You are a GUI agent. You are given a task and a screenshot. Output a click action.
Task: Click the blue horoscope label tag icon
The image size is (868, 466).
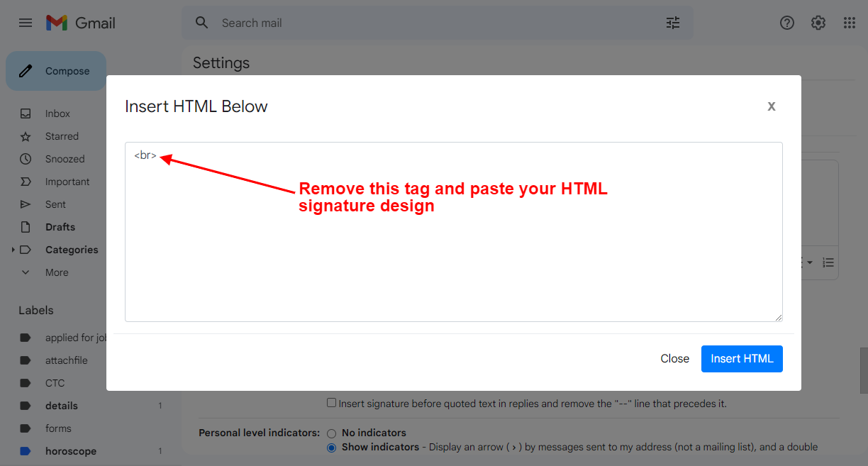tap(26, 451)
